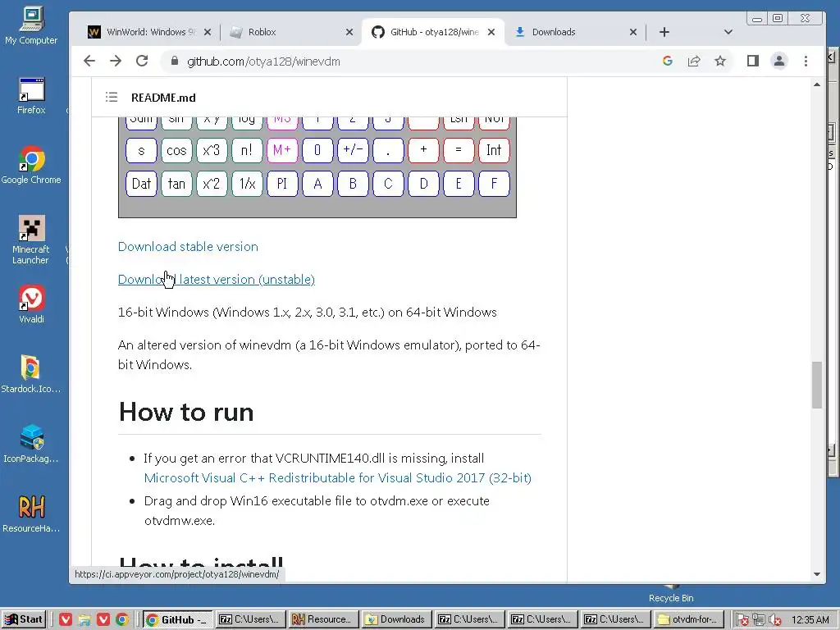Reload the GitHub page
Viewport: 840px width, 630px height.
(142, 61)
